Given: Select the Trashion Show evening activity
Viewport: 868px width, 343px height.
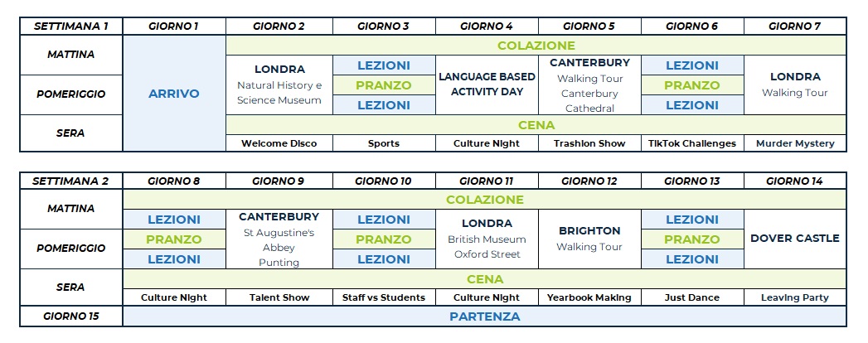Looking at the screenshot, I should click(589, 143).
